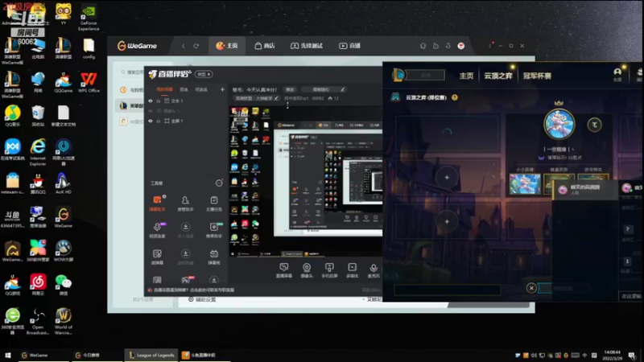Select the 小小英雄 thumbnail
644x362 pixels.
click(x=525, y=183)
